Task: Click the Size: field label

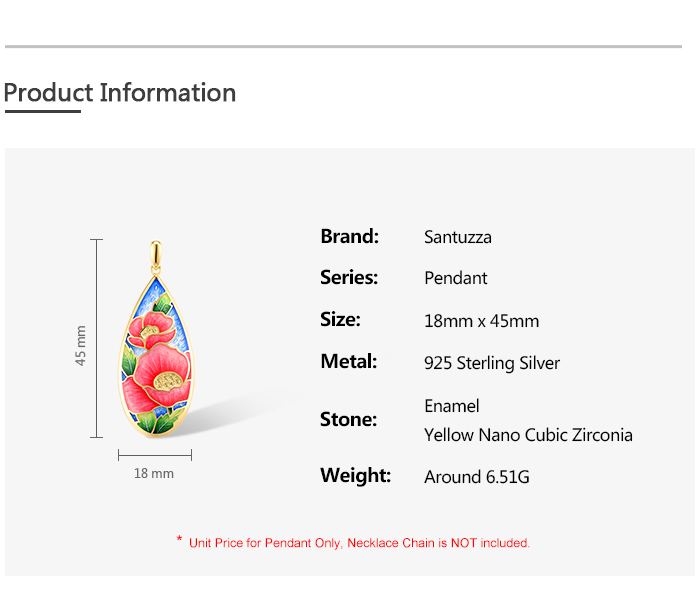Action: tap(340, 320)
